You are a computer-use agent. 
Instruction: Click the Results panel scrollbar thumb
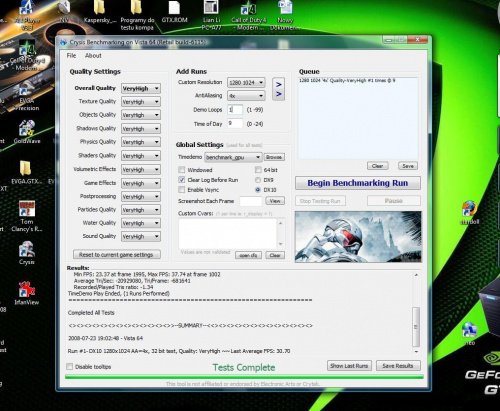click(416, 327)
